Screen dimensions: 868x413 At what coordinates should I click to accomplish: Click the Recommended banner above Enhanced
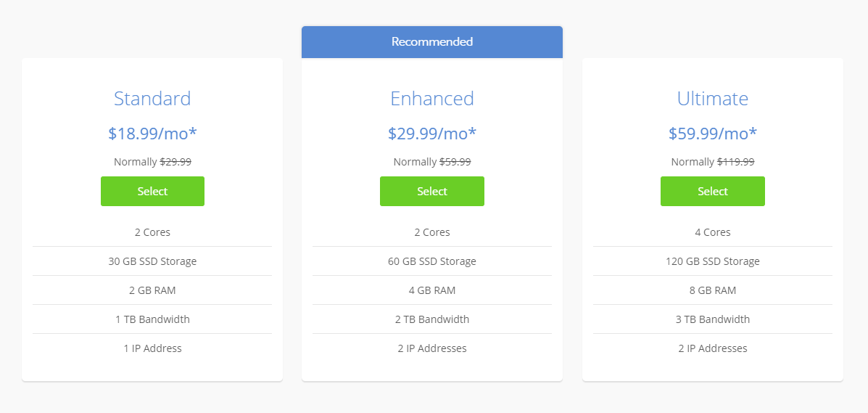click(x=431, y=42)
